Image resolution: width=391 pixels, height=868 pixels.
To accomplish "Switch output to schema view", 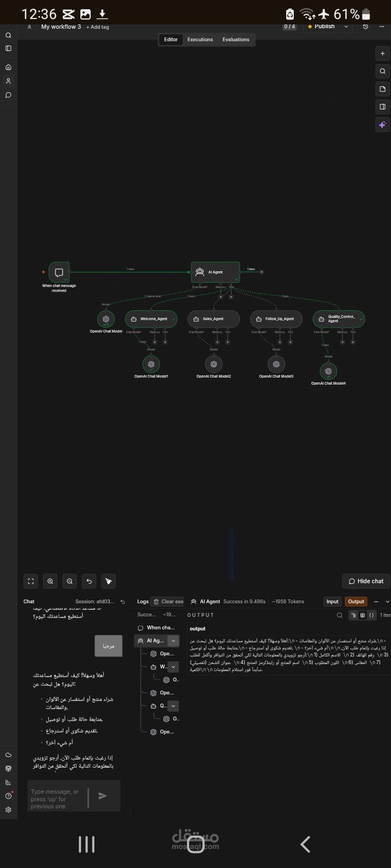I will [x=354, y=615].
